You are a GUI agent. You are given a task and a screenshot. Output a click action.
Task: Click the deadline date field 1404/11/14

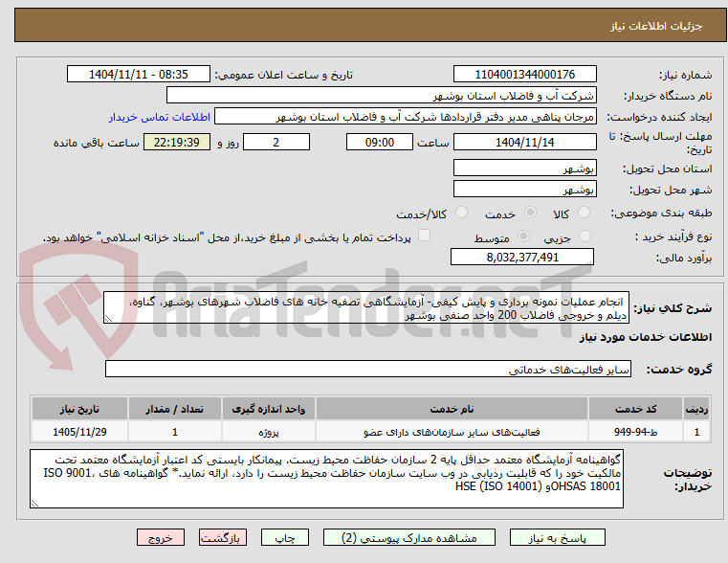(524, 142)
